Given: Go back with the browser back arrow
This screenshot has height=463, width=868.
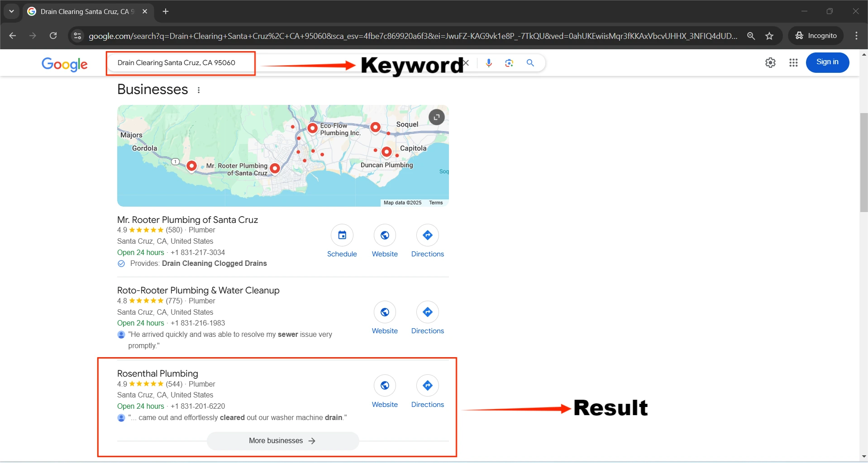Looking at the screenshot, I should (x=12, y=36).
